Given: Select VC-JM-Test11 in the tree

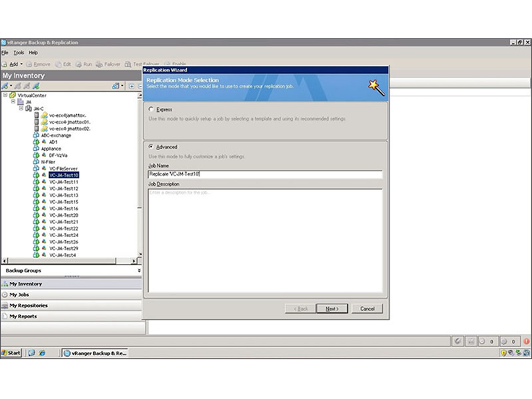Looking at the screenshot, I should (x=64, y=182).
